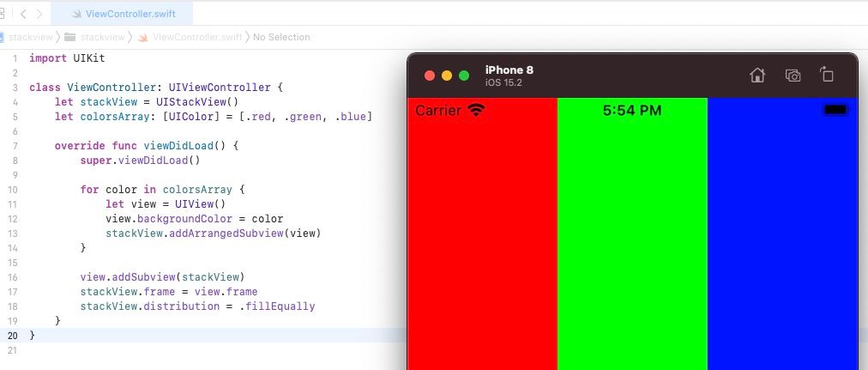
Task: Click the Swift file icon in the tab
Action: pyautogui.click(x=75, y=14)
